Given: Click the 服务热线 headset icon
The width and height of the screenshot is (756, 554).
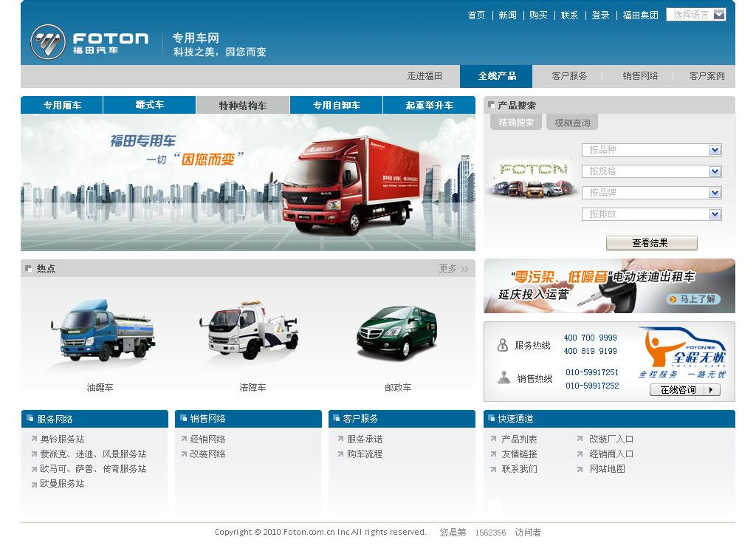Looking at the screenshot, I should (502, 345).
